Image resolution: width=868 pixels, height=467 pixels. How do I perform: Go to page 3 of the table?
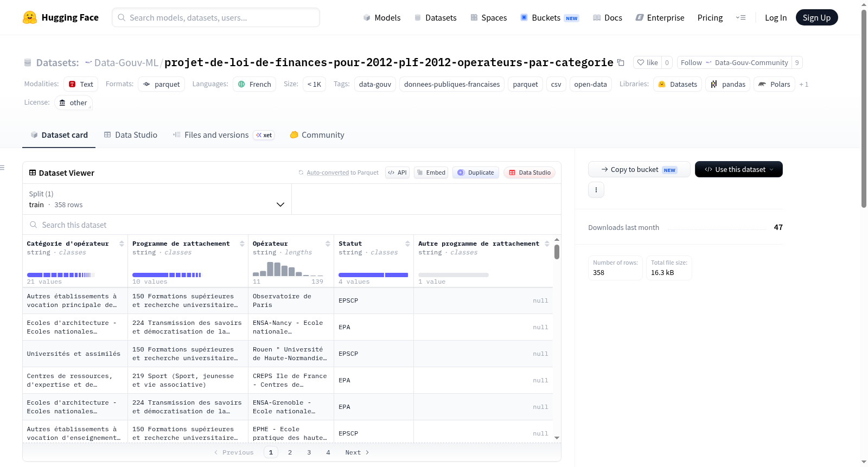pyautogui.click(x=309, y=452)
